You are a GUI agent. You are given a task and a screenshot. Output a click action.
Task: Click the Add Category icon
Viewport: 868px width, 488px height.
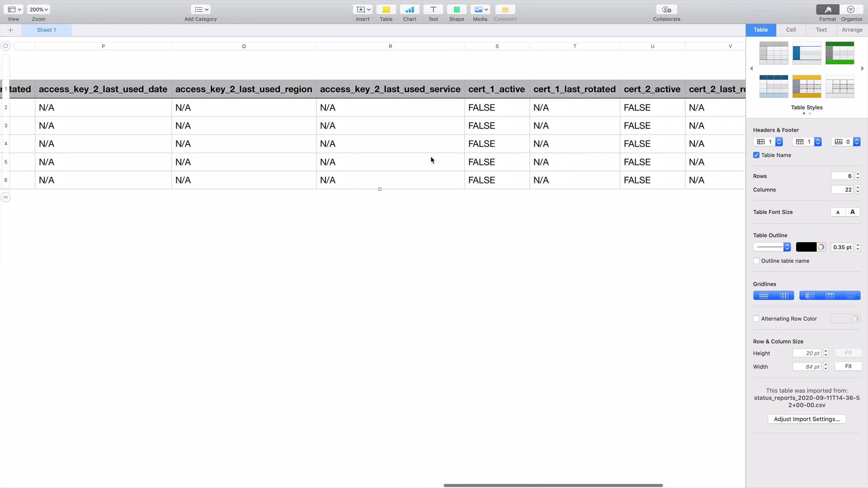[x=200, y=9]
